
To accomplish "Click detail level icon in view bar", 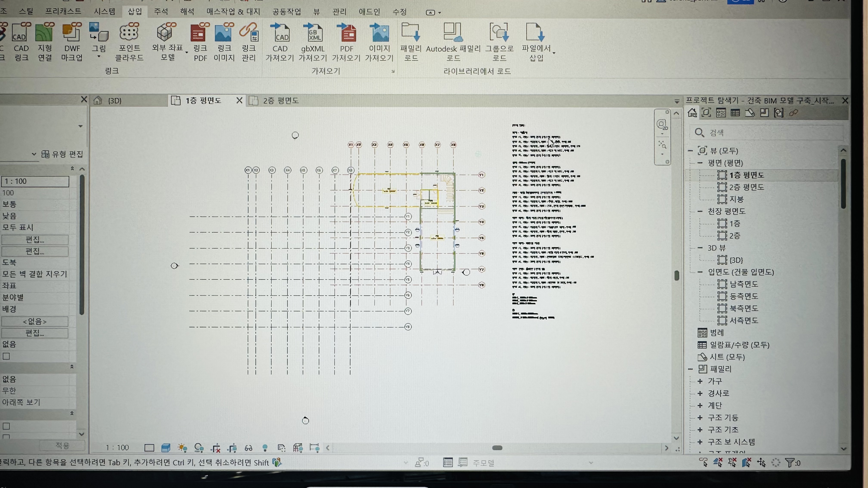I will point(149,448).
